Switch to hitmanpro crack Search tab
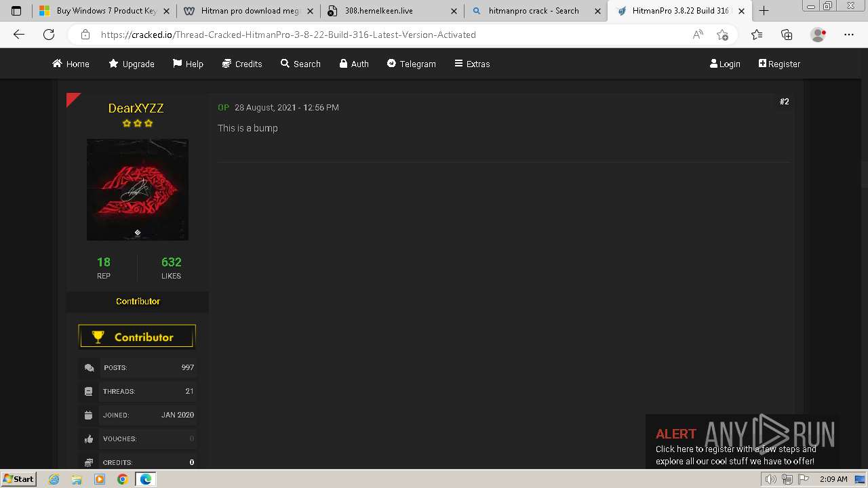 pos(536,11)
